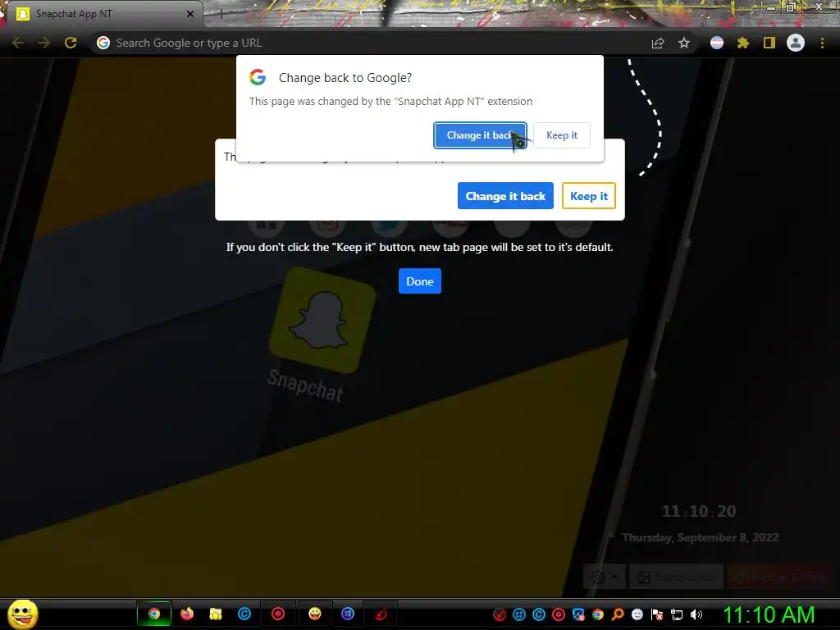Open the Extensions puzzle-piece menu
The image size is (840, 630).
coord(743,43)
